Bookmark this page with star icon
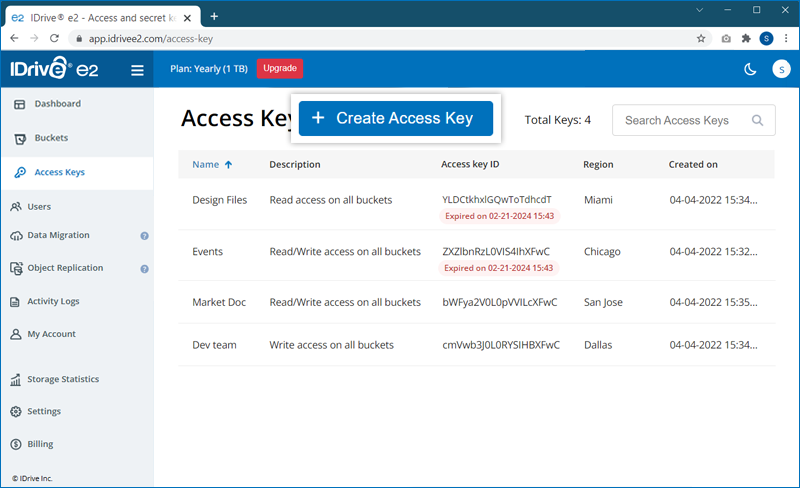The height and width of the screenshot is (488, 800). (x=701, y=38)
